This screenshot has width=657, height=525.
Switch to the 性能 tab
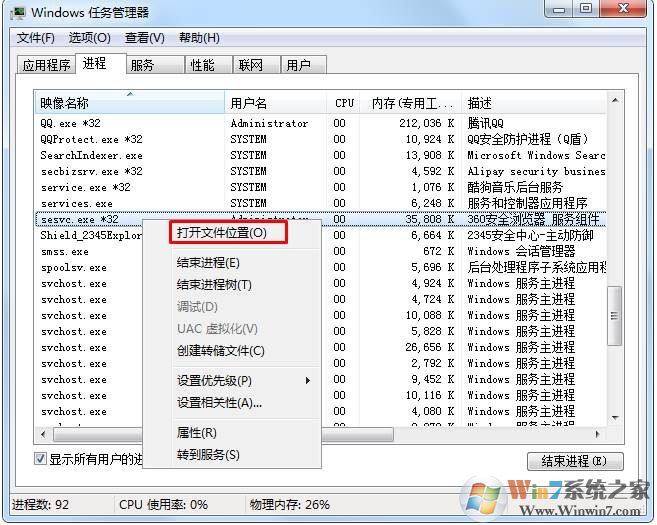[208, 65]
